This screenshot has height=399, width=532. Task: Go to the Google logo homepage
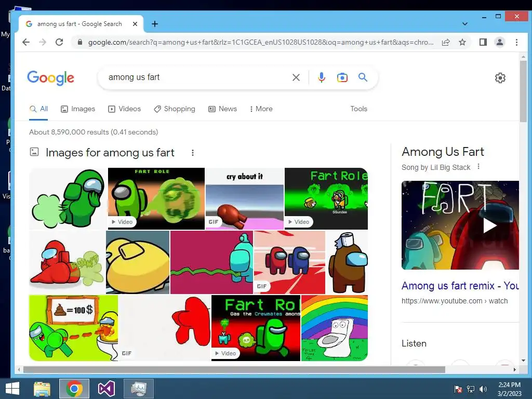[x=50, y=78]
